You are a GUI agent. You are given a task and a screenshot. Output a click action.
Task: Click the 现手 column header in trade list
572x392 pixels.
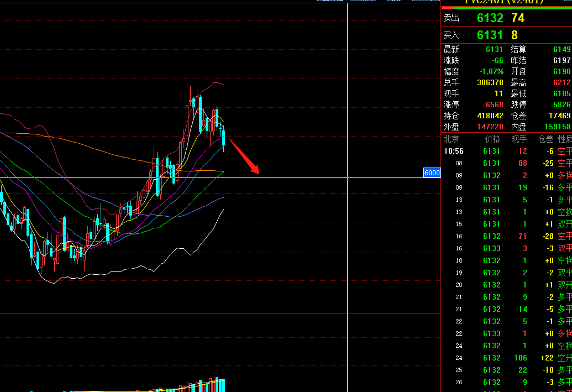click(518, 139)
